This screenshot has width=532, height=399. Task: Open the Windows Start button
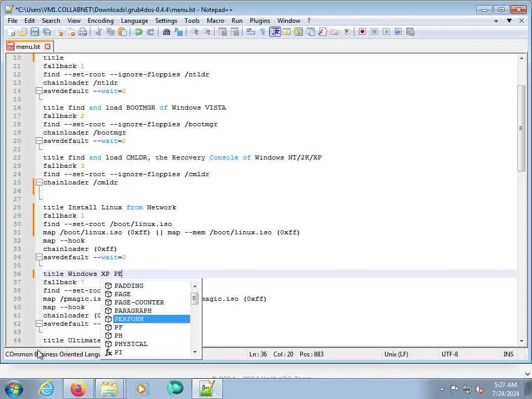[14, 389]
